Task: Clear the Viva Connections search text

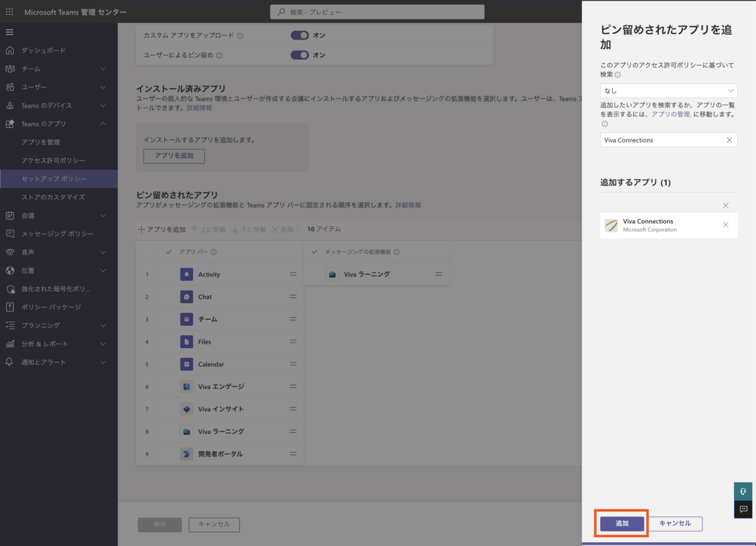Action: point(729,140)
